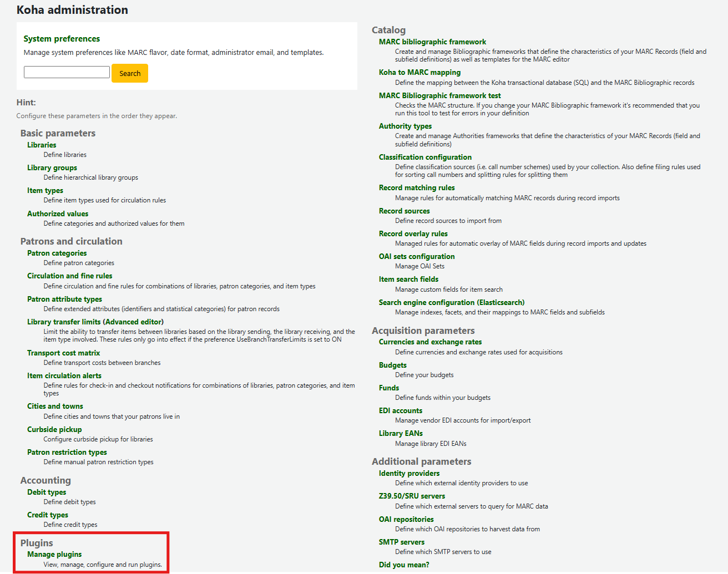Go to Budgets
Viewport: 728px width, 574px height.
tap(393, 365)
